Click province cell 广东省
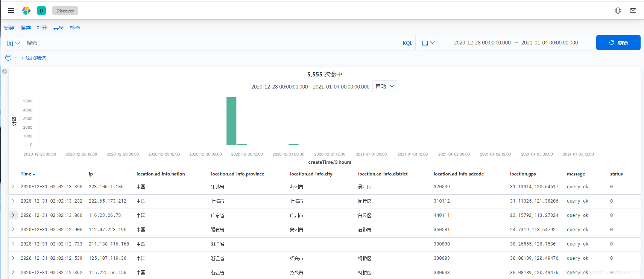 (x=217, y=215)
